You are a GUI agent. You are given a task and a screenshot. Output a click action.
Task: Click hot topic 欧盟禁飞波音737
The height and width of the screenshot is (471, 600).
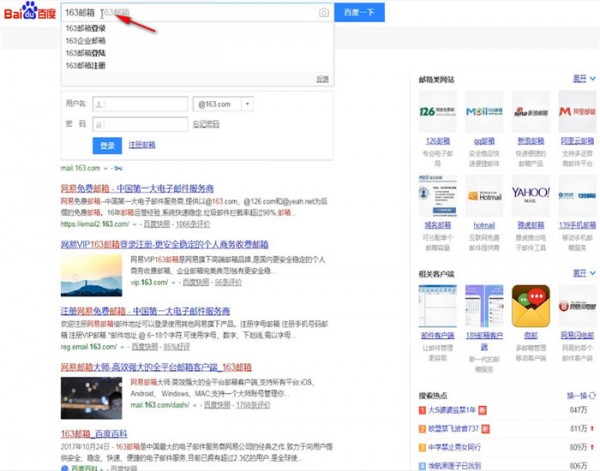click(x=453, y=429)
